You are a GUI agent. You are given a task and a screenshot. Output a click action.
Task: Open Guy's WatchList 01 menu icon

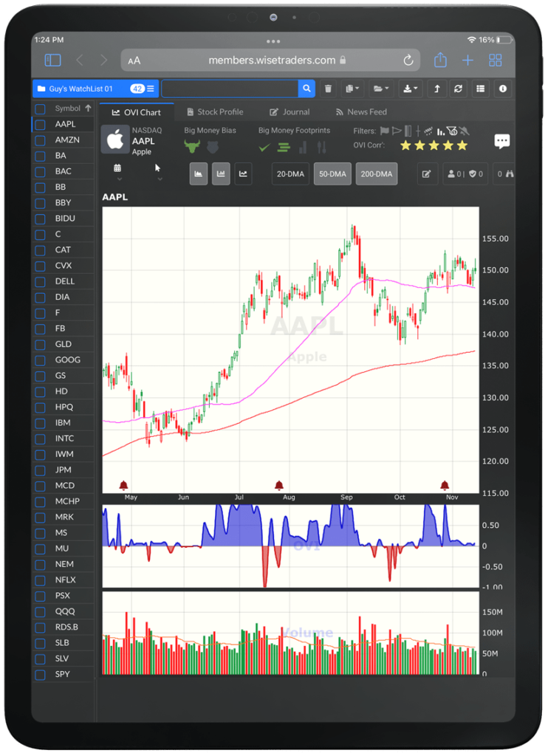(151, 89)
